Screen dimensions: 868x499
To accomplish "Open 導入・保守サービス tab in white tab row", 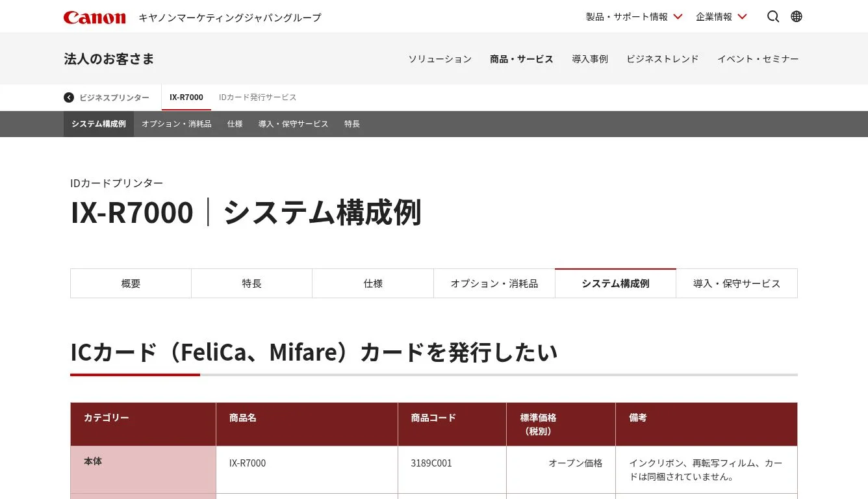I will (737, 283).
